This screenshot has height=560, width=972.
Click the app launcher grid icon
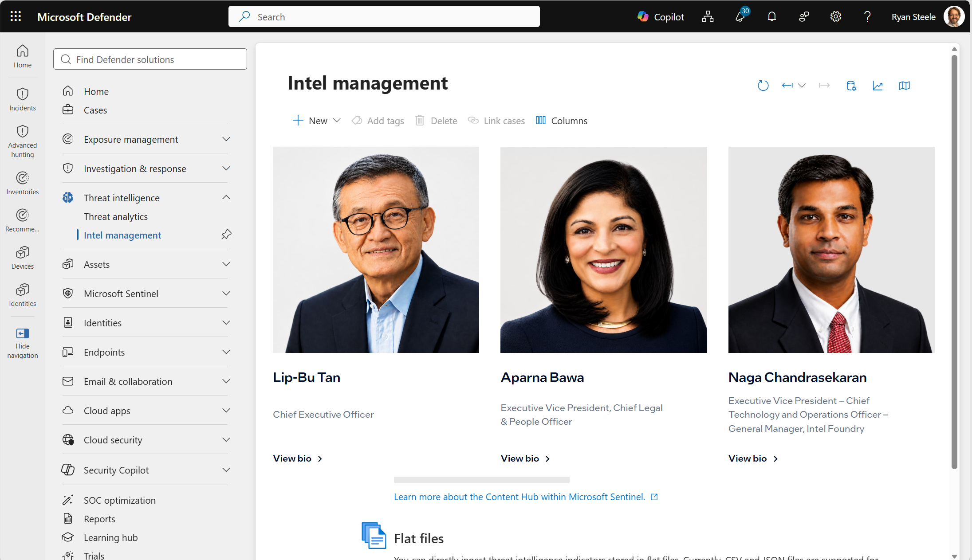point(16,16)
